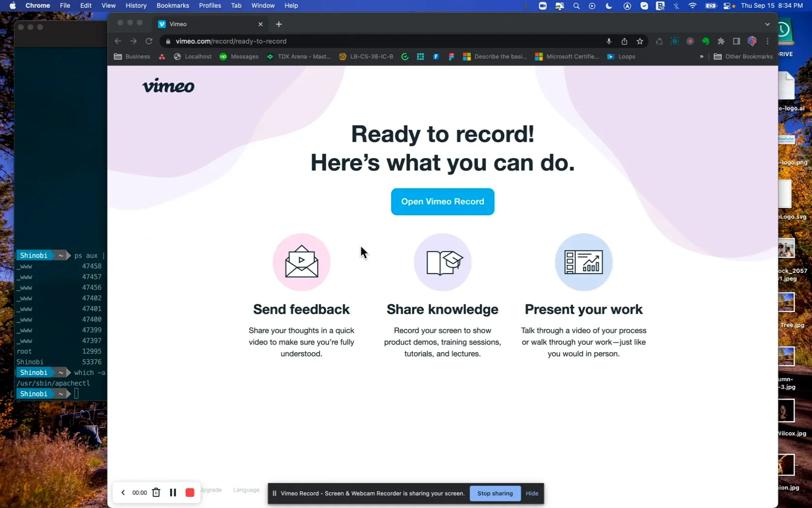812x508 pixels.
Task: Open the Messages bookmark
Action: (239, 57)
